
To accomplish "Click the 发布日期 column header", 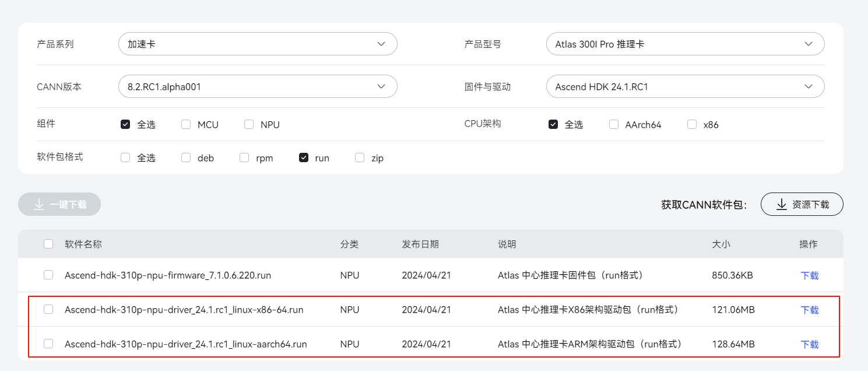I will [420, 244].
